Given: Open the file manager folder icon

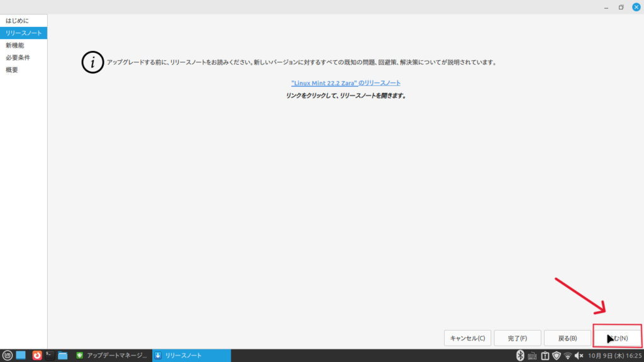Looking at the screenshot, I should click(x=63, y=355).
